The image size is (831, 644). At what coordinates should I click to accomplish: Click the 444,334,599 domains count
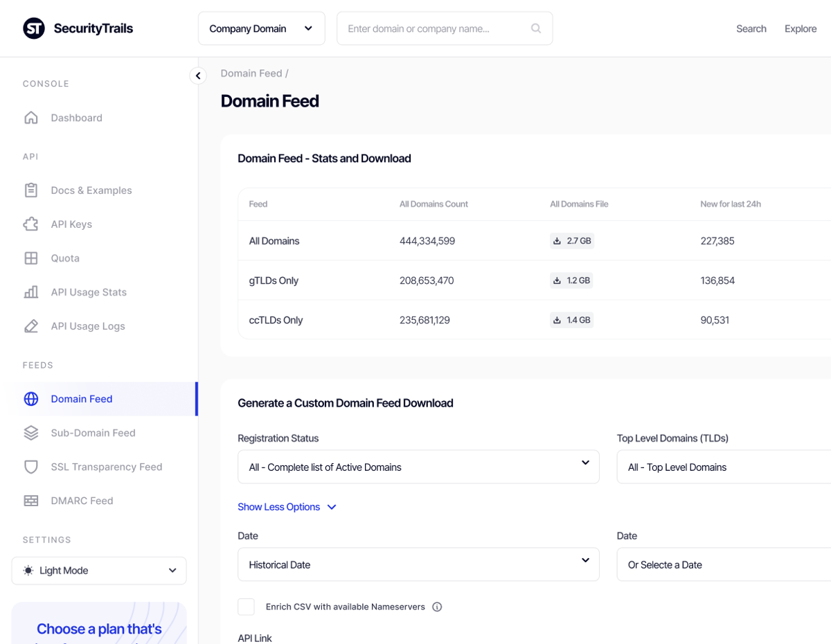pos(427,241)
